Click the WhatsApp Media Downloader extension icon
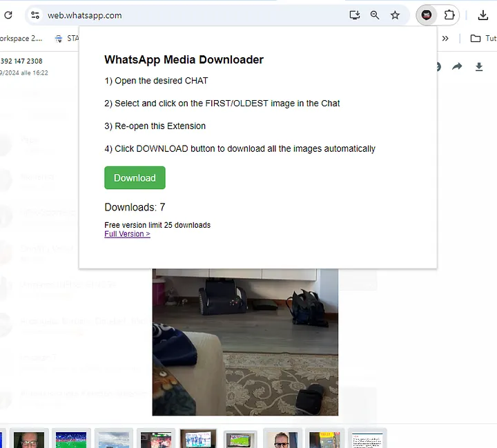 427,15
